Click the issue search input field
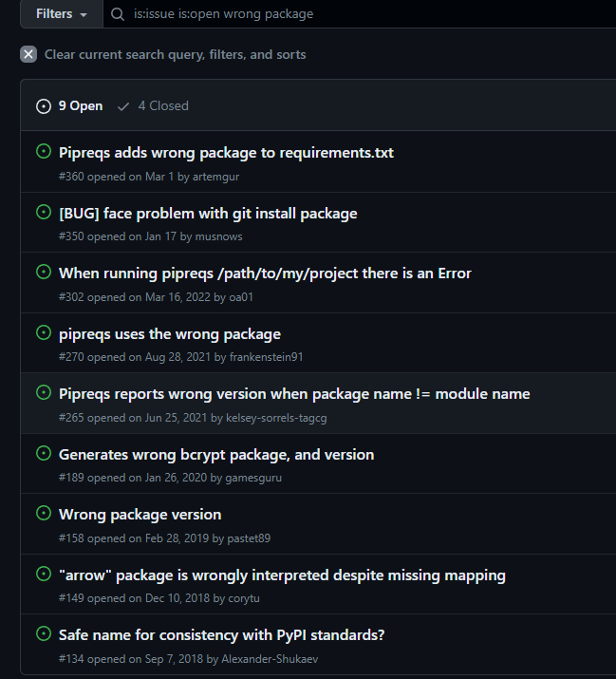The height and width of the screenshot is (679, 616). coord(361,14)
